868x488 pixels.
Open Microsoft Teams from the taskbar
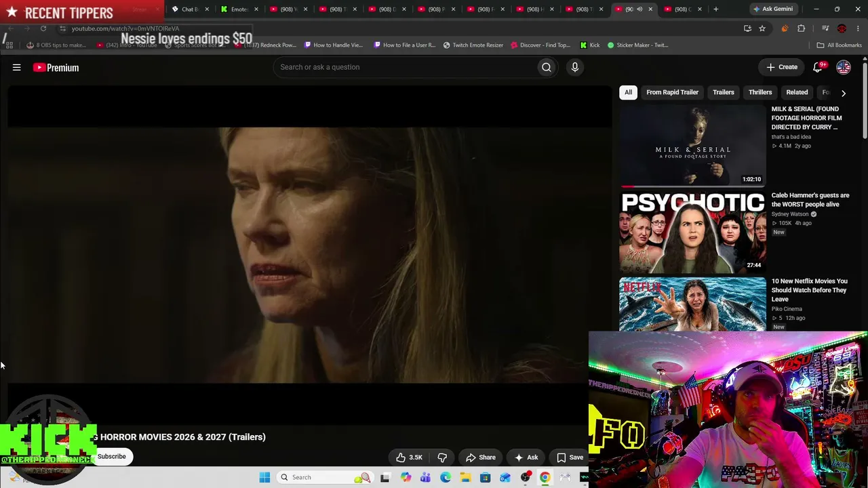click(x=425, y=477)
